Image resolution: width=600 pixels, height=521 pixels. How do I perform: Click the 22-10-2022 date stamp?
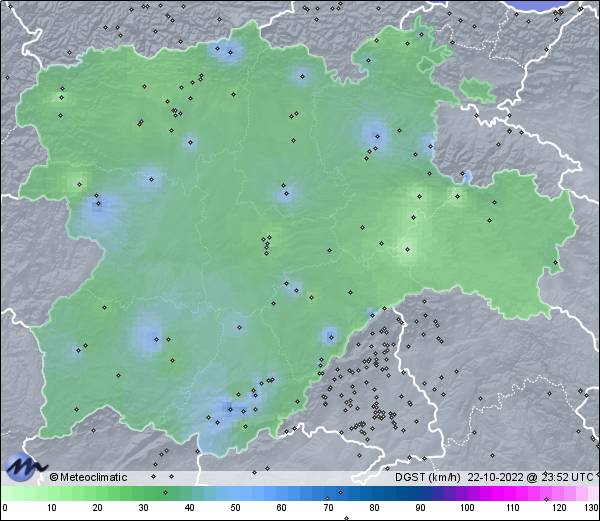[x=496, y=477]
